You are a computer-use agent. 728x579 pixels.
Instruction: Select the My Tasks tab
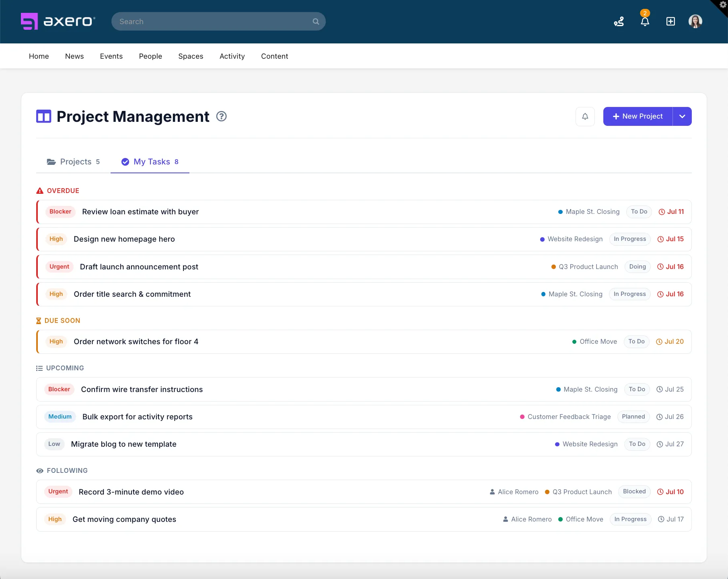tap(150, 162)
